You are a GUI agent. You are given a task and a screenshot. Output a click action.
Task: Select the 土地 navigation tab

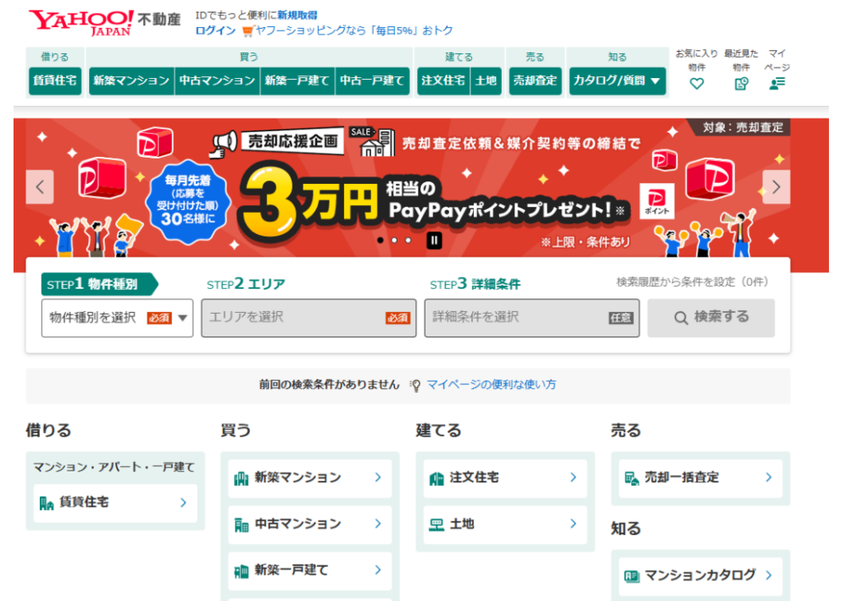coord(486,81)
